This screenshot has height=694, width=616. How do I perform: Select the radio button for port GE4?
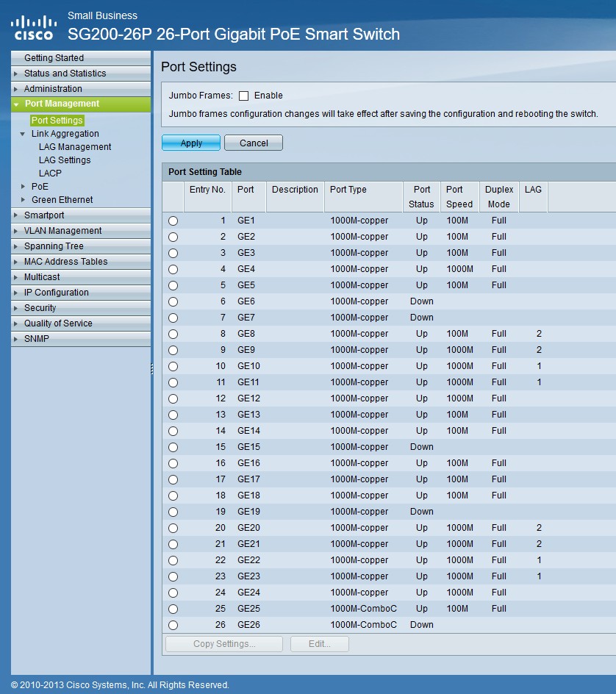[x=173, y=269]
